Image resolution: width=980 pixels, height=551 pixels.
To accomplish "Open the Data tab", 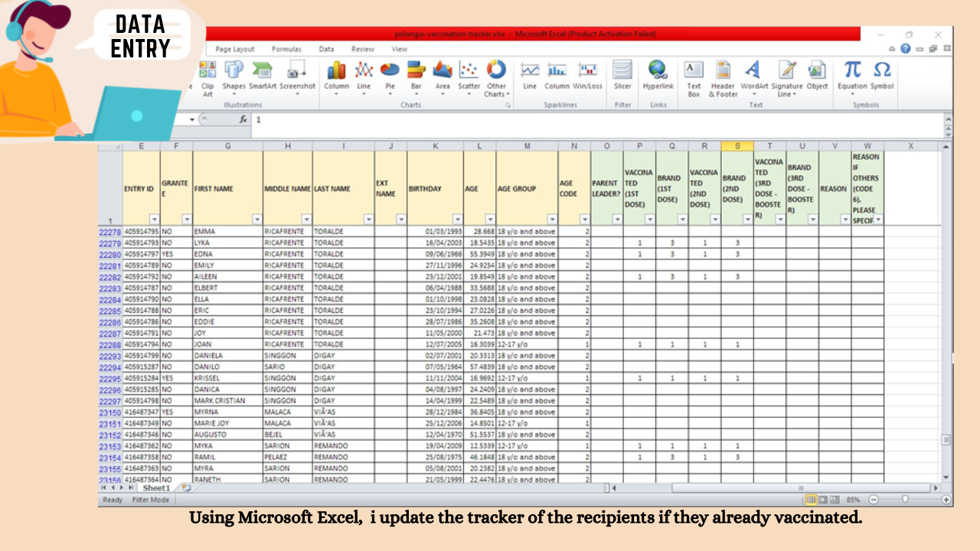I will (326, 49).
